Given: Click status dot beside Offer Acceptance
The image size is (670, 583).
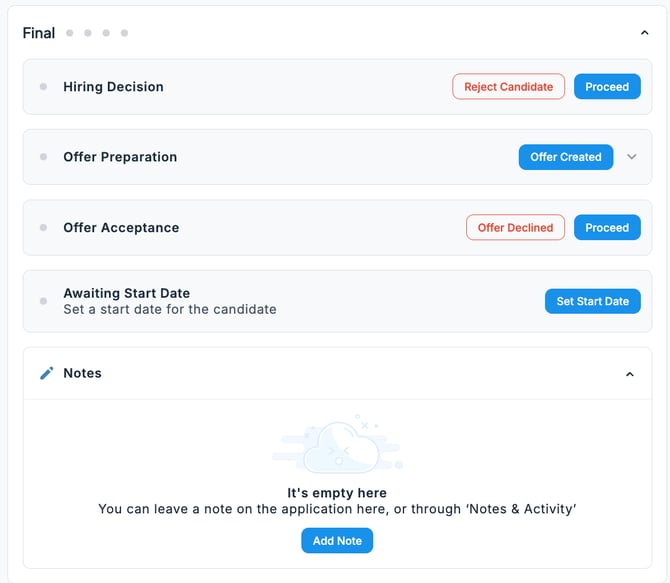Looking at the screenshot, I should 43,228.
